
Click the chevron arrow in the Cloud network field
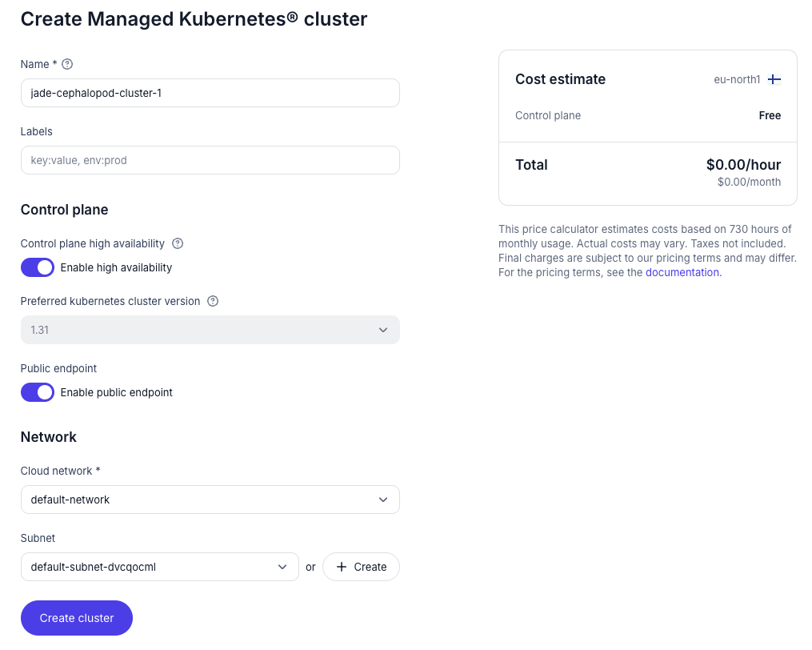point(383,500)
